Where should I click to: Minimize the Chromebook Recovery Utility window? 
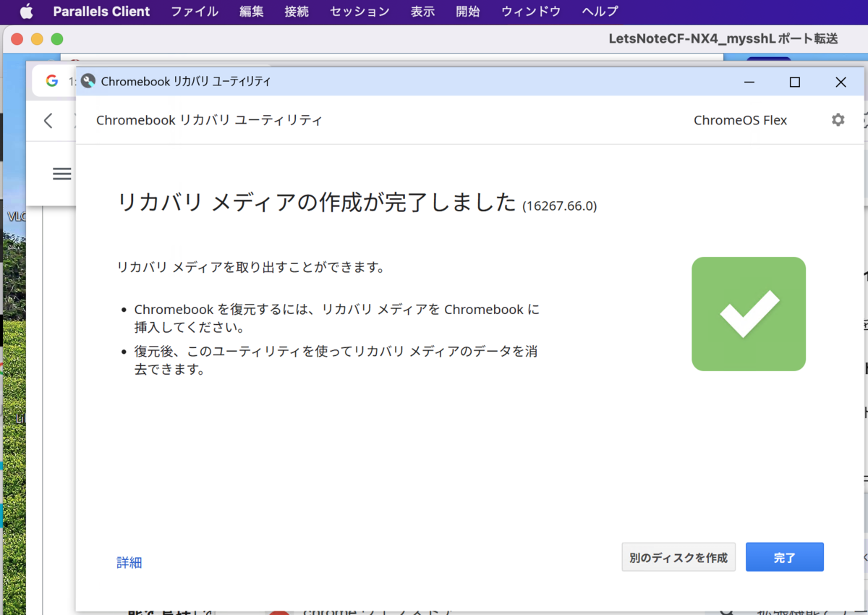coord(749,82)
